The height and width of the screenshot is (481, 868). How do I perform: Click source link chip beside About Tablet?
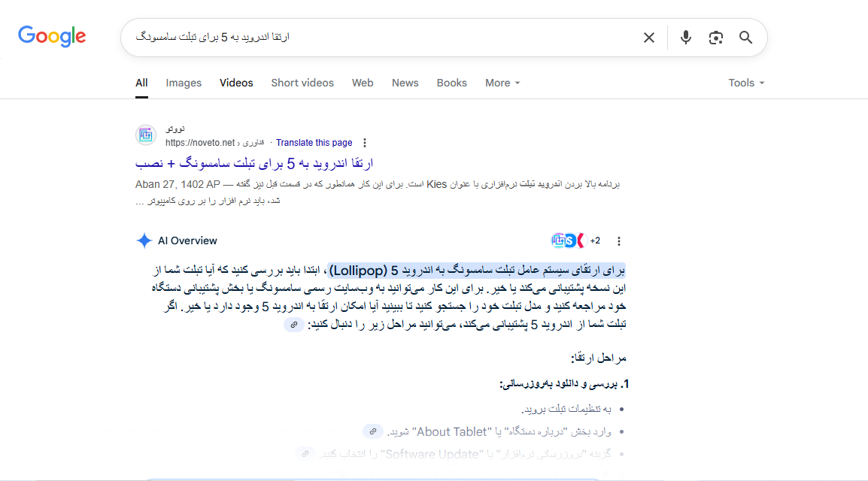[x=373, y=431]
